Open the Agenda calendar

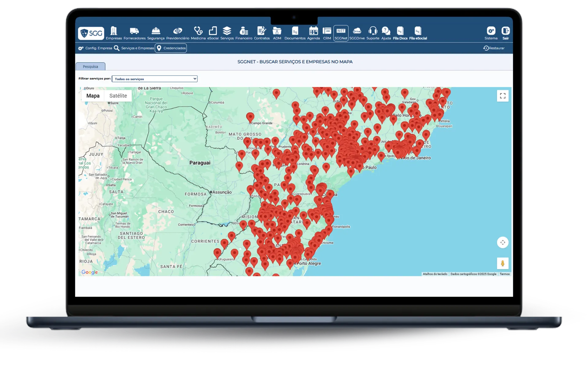click(x=313, y=33)
